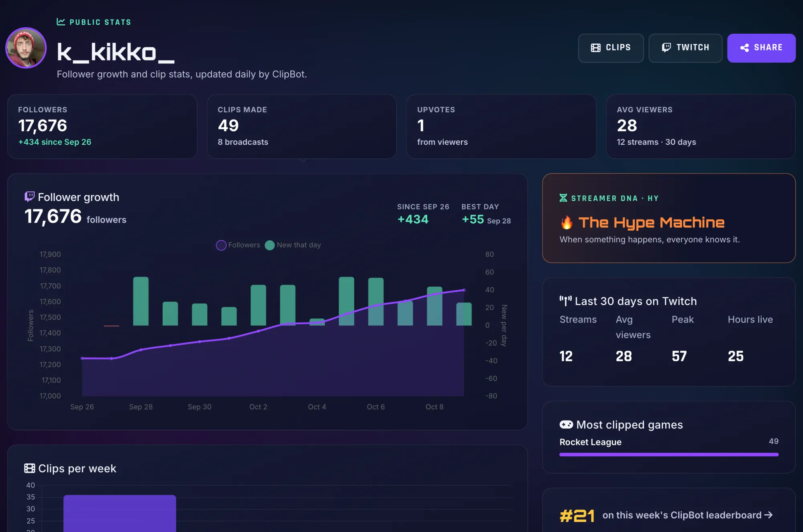Select the Followers stat card
The image size is (803, 532).
102,126
